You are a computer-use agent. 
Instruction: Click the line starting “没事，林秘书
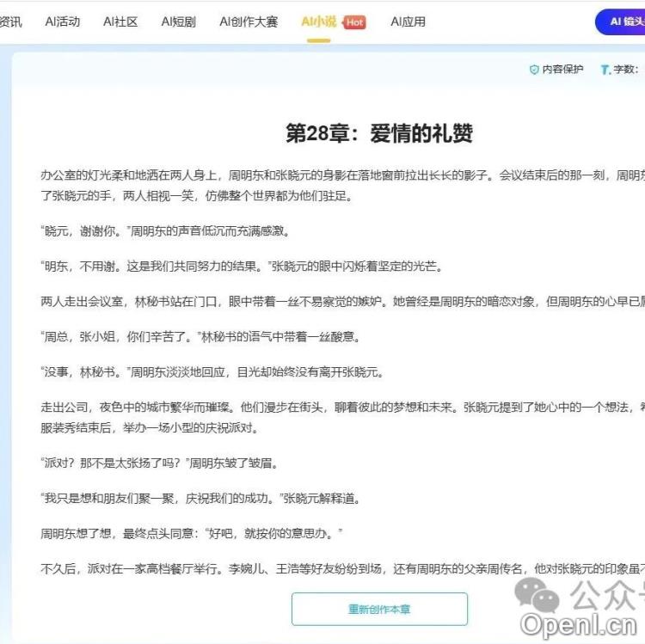(x=212, y=372)
